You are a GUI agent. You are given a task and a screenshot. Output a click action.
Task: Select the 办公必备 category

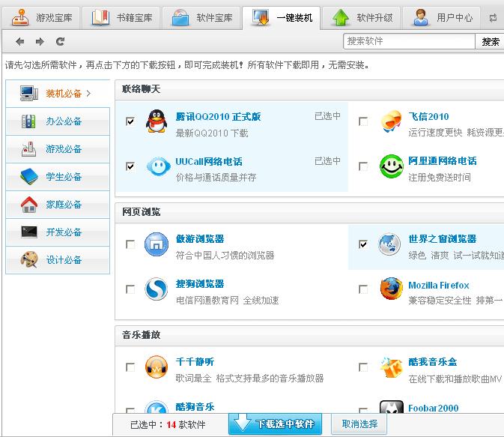[58, 121]
